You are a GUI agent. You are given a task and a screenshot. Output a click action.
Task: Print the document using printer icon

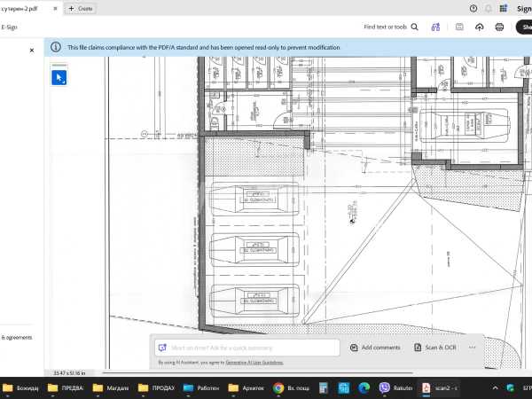coord(499,27)
